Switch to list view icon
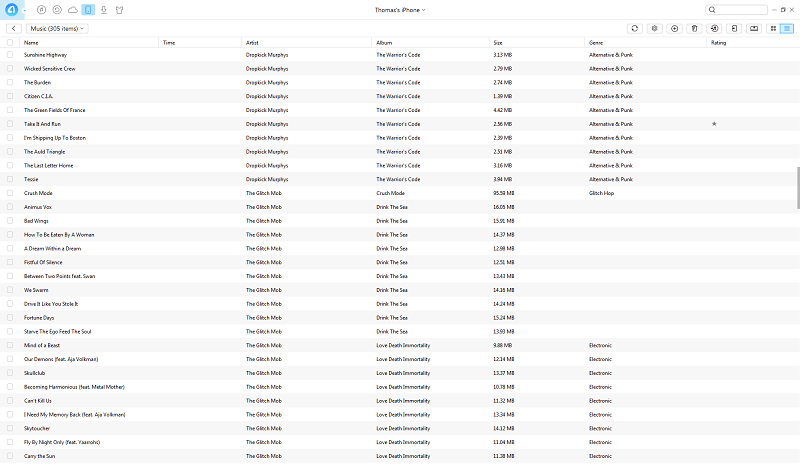The width and height of the screenshot is (800, 467). [x=787, y=29]
